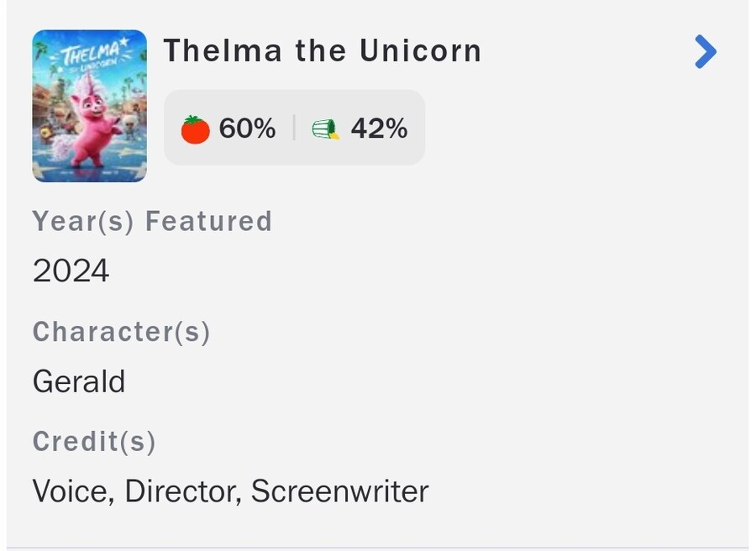Click the Screenwriter credit text
Screen dimensions: 756x551
339,491
